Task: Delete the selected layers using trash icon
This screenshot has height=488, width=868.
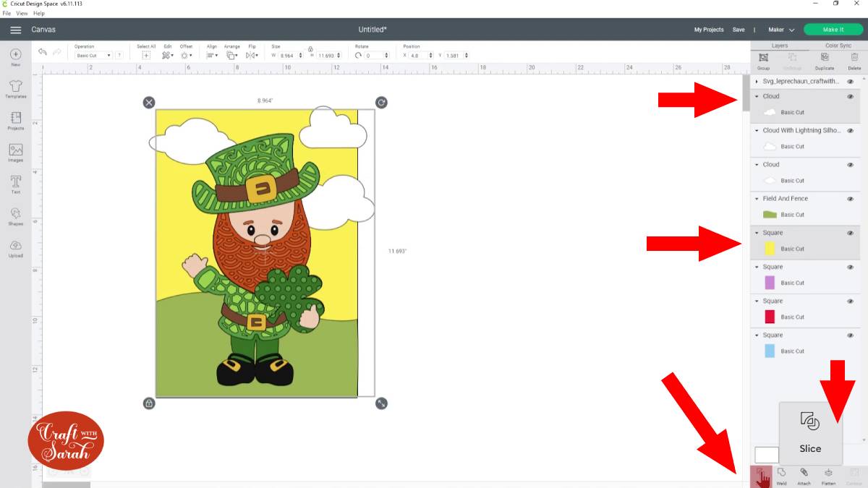Action: [854, 59]
